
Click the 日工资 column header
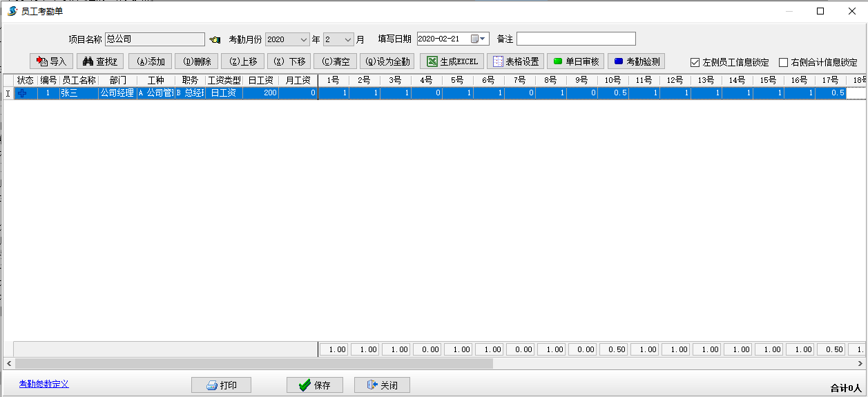click(x=260, y=80)
